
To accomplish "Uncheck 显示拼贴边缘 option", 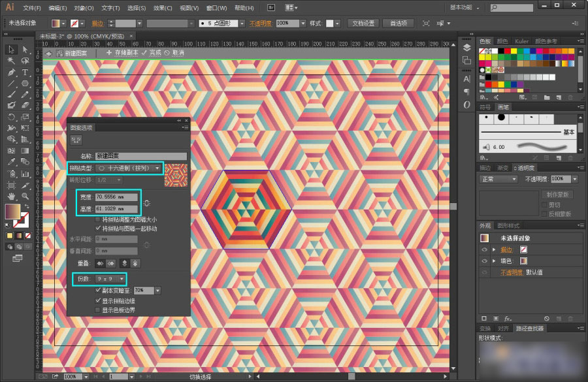I will point(99,300).
